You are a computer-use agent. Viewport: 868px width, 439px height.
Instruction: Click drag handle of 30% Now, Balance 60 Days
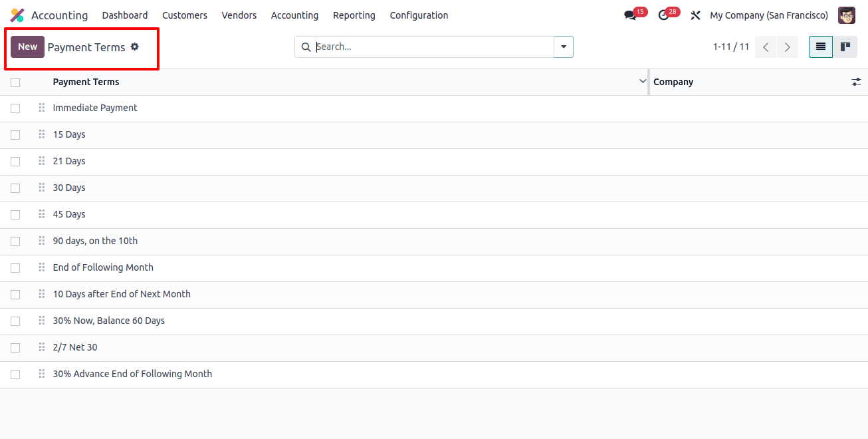[42, 321]
